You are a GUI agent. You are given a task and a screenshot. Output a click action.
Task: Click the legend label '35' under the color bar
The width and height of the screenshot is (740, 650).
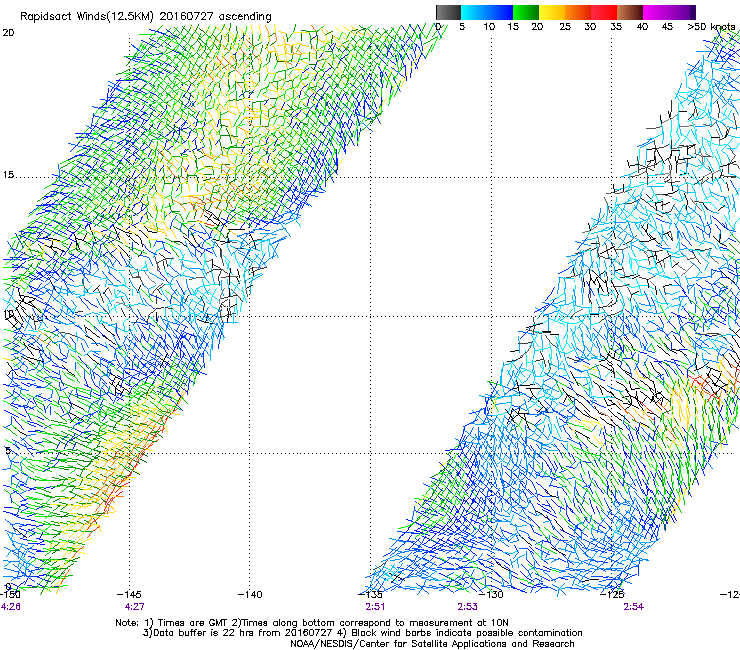[616, 26]
